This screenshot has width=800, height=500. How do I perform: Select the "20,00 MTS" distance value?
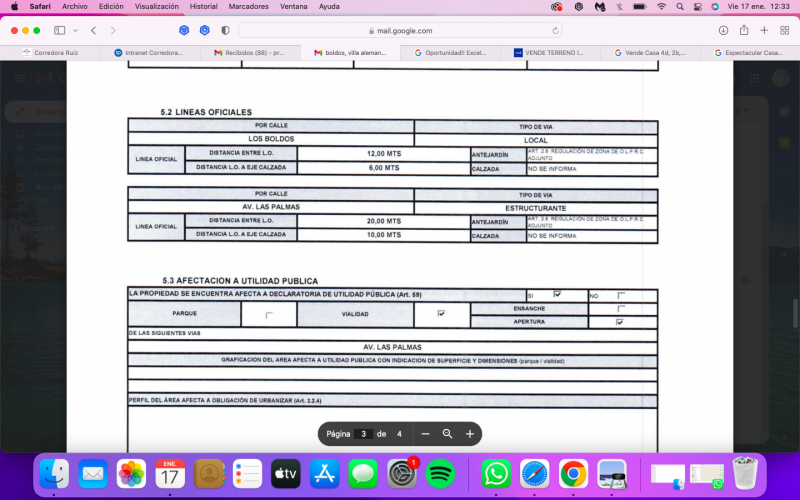pos(384,221)
